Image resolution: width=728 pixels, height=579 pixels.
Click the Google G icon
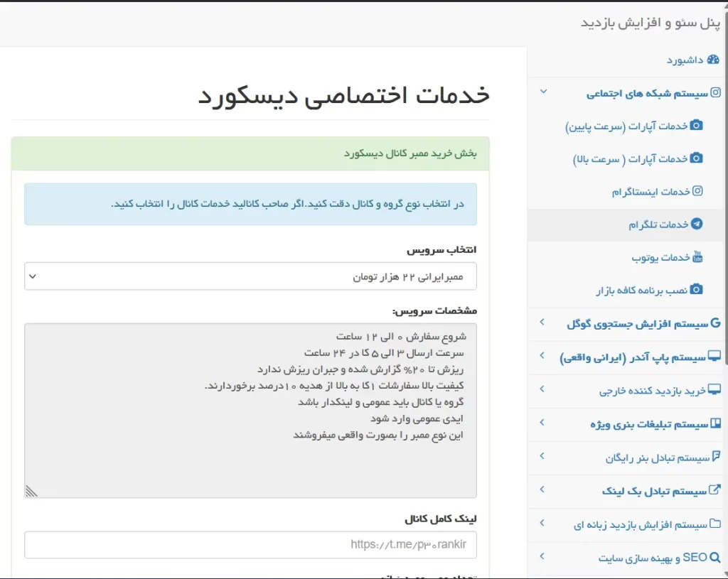point(715,323)
